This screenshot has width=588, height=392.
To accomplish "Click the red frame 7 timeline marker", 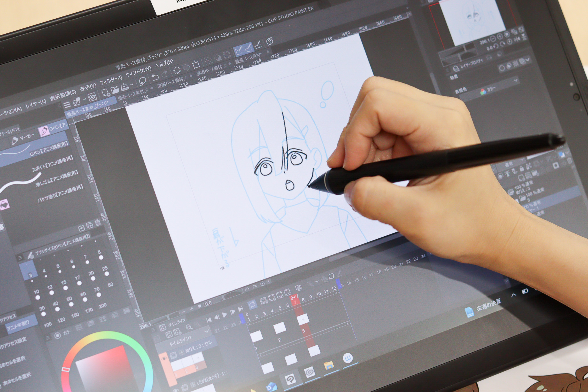I will tap(294, 300).
